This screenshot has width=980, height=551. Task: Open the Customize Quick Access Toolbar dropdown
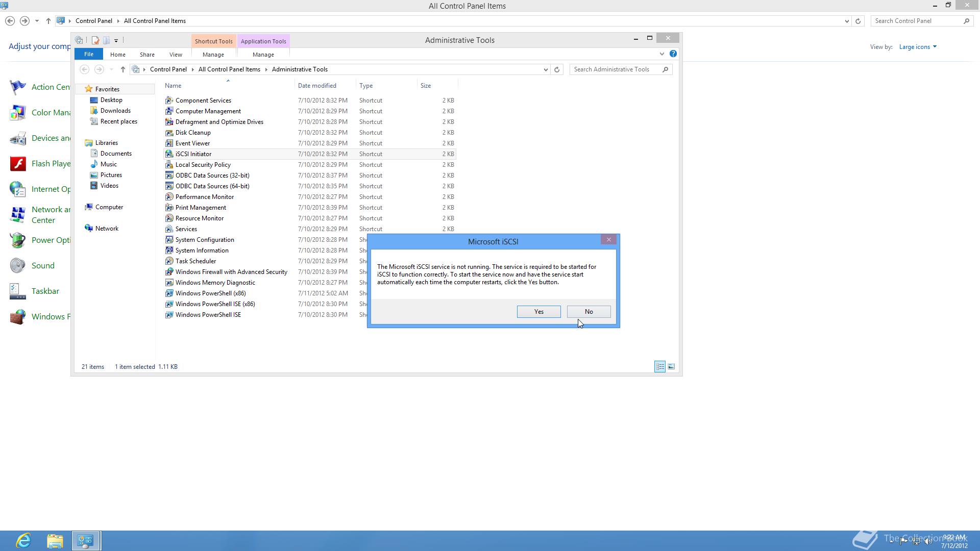pos(116,41)
